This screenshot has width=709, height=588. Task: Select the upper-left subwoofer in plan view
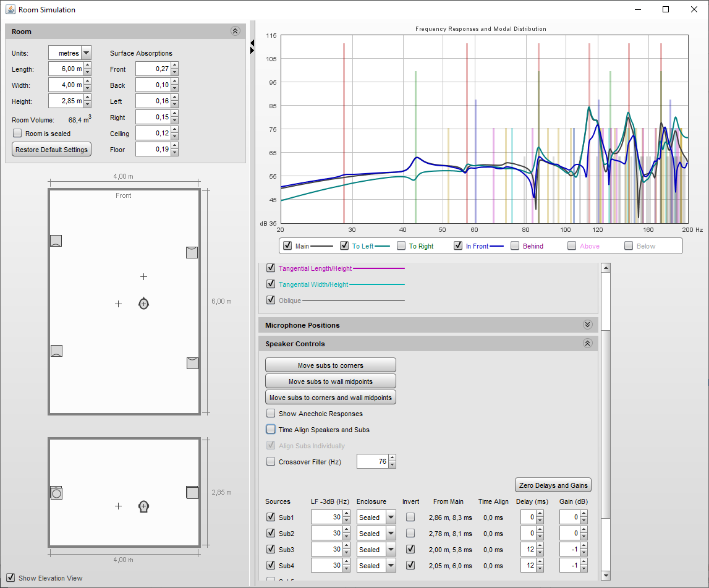coord(56,241)
